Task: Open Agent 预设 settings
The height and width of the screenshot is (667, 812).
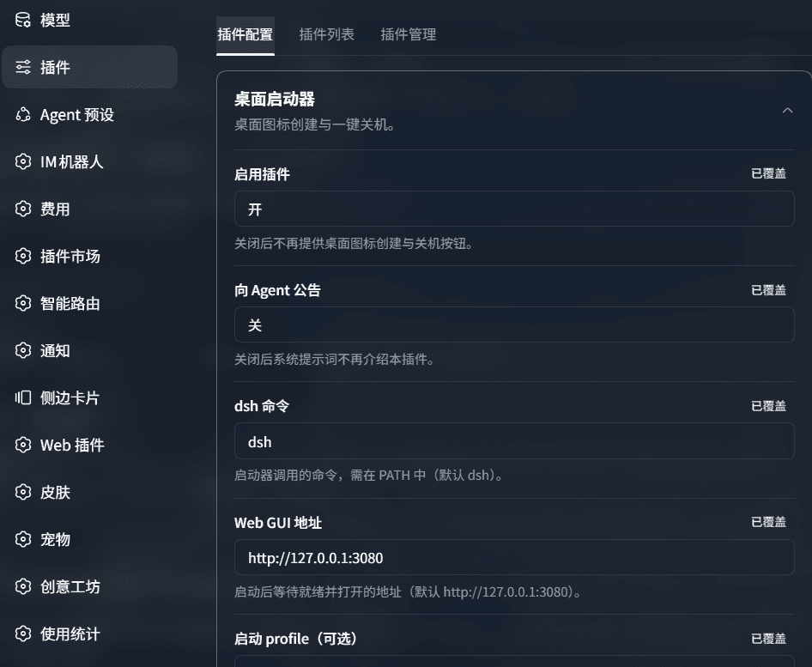Action: tap(89, 114)
